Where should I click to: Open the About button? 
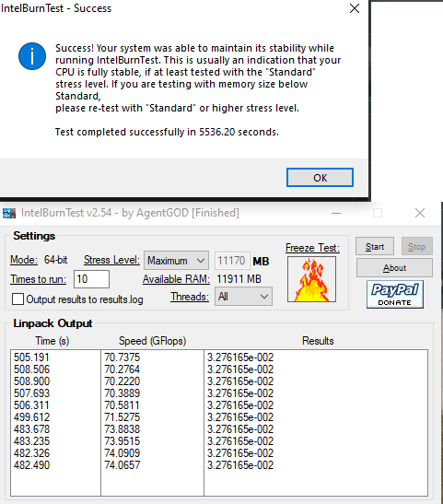point(394,268)
